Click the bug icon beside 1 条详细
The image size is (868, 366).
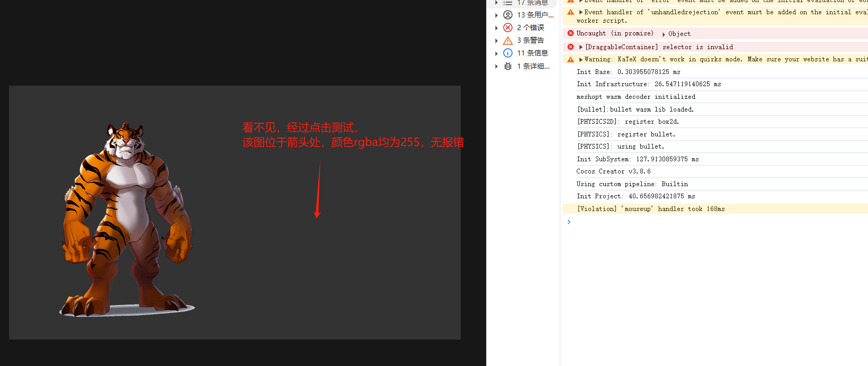508,66
